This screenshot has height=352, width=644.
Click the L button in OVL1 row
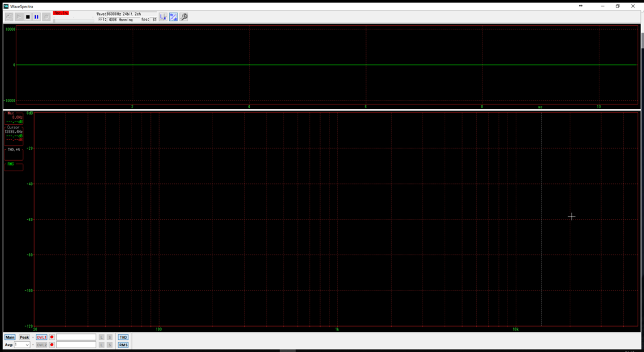(x=102, y=337)
